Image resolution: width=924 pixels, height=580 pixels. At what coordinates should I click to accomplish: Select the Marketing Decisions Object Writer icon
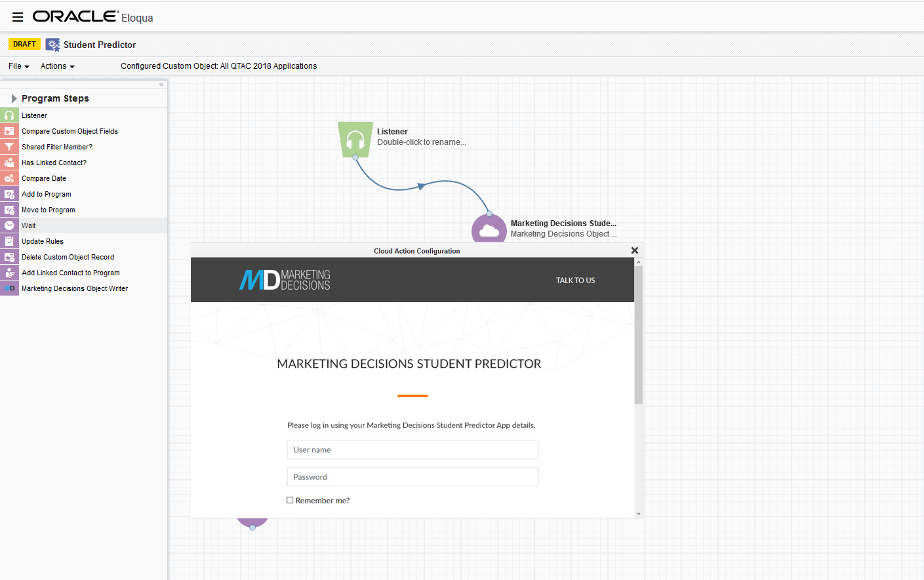click(9, 288)
